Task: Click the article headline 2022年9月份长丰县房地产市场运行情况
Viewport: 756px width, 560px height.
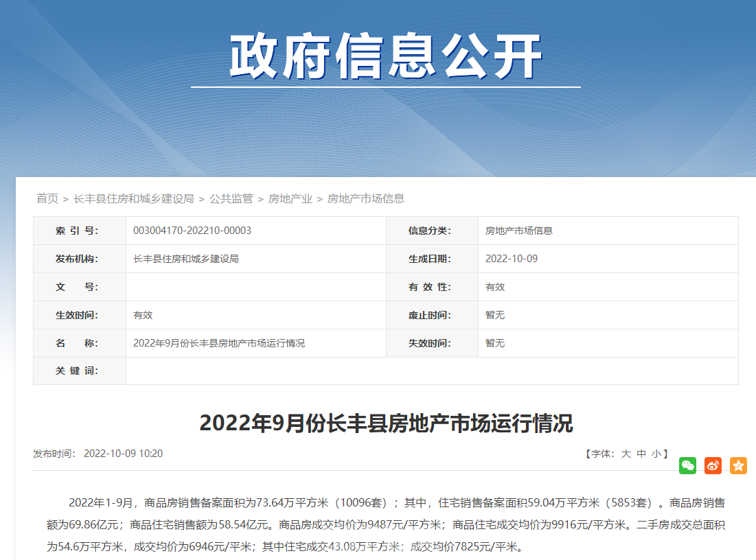Action: (x=386, y=423)
